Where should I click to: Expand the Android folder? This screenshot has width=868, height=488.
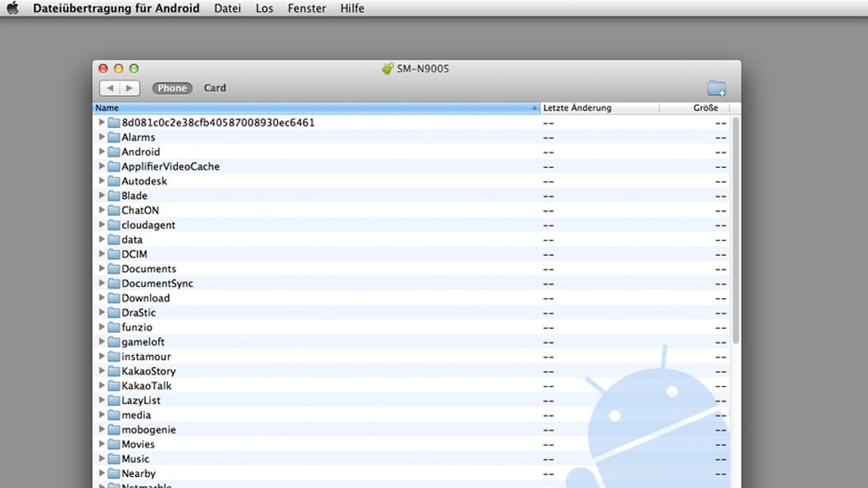tap(102, 152)
